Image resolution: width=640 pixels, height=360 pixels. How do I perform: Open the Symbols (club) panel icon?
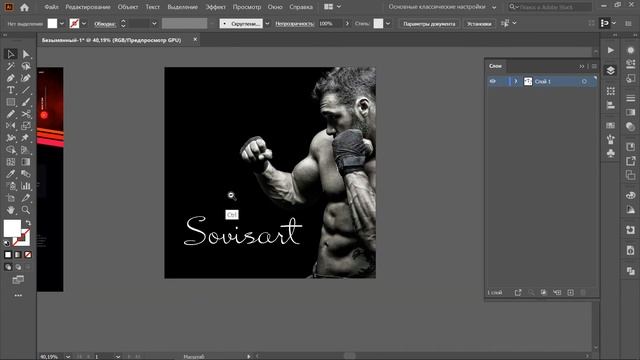pos(611,153)
